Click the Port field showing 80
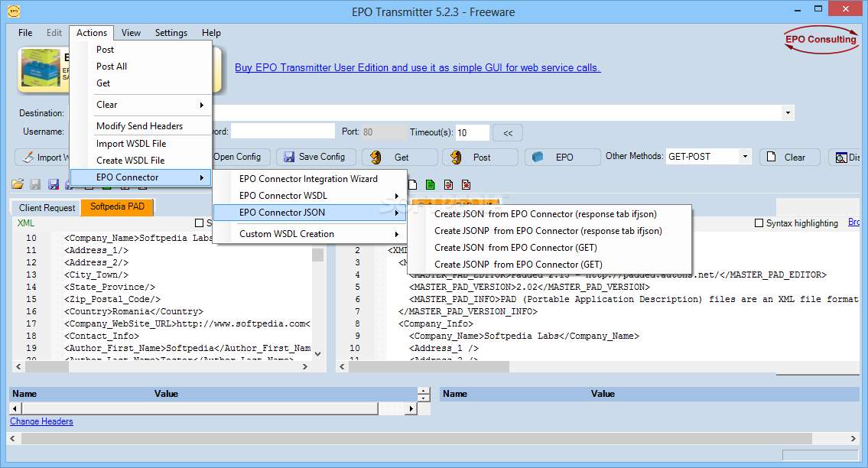 [383, 132]
